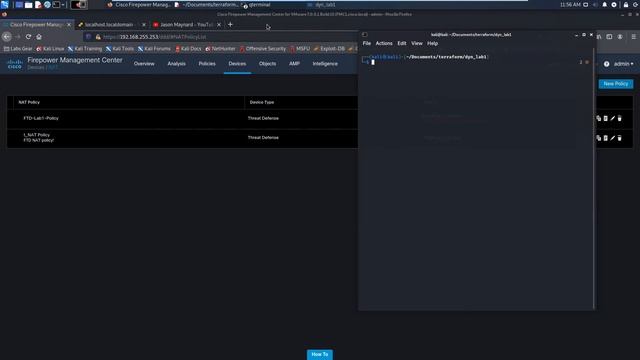Open the Analysis menu in FMC
This screenshot has width=640, height=360.
click(176, 64)
